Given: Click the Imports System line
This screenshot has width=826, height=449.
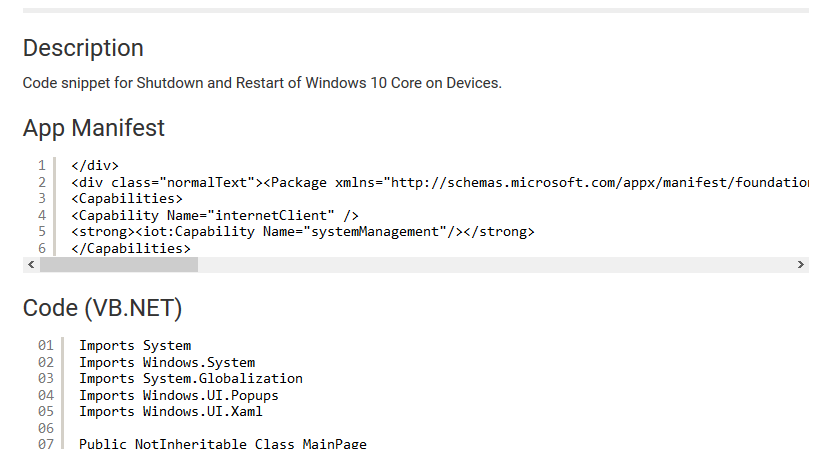Looking at the screenshot, I should pyautogui.click(x=135, y=346).
